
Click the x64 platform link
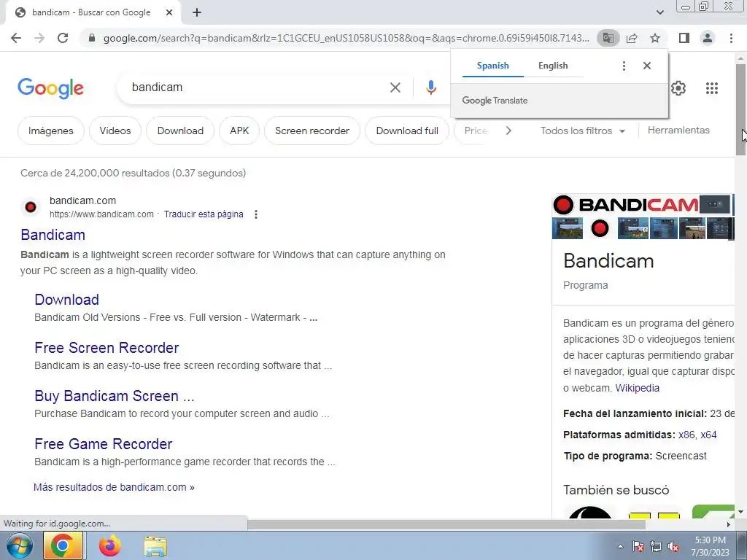[708, 435]
